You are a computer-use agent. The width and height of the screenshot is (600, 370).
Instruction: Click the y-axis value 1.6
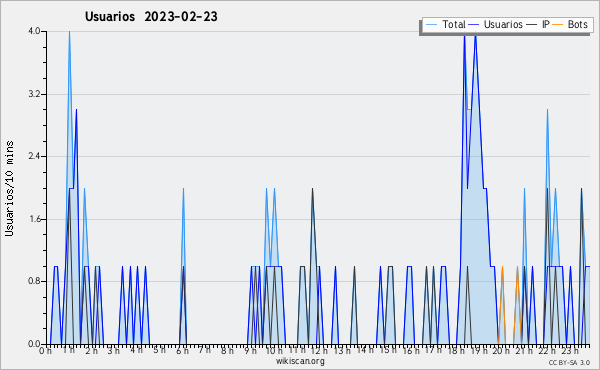click(x=34, y=219)
